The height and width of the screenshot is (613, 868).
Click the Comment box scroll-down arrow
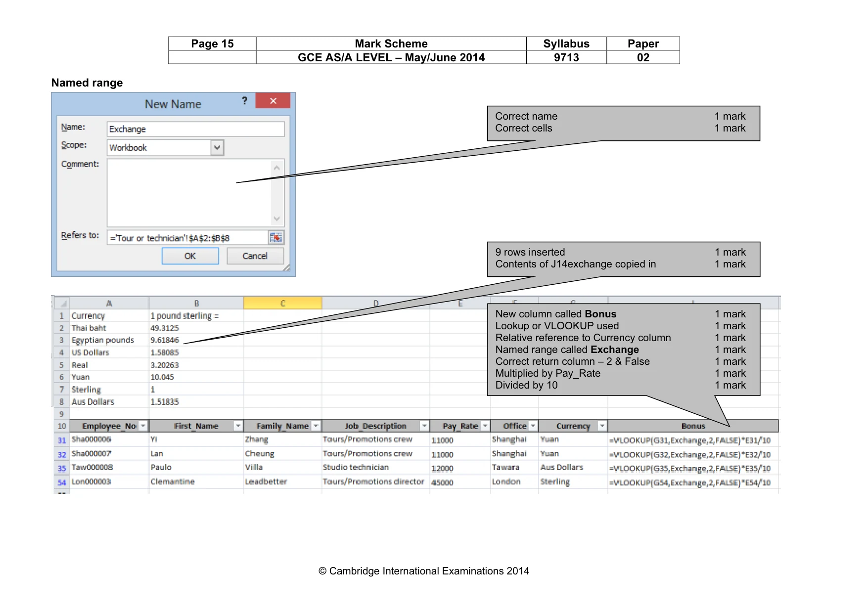[277, 219]
